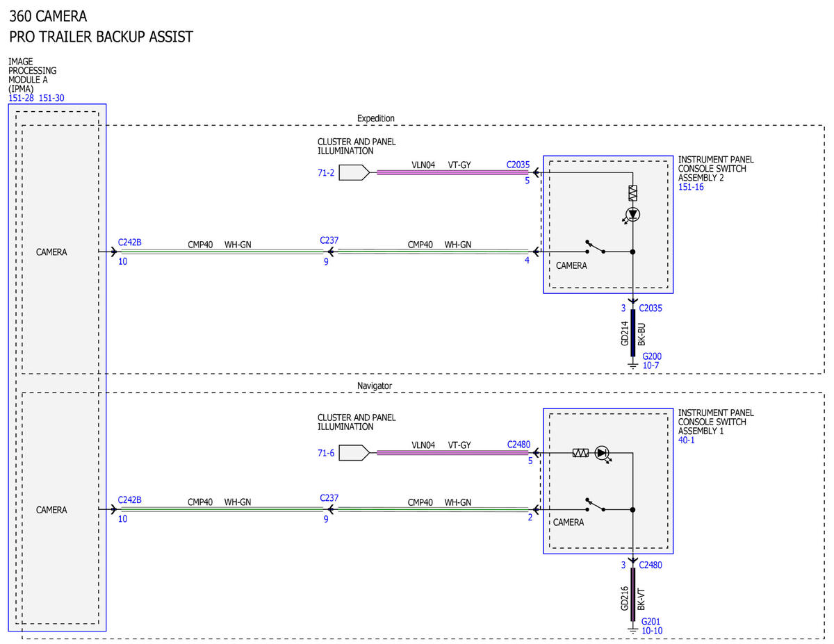
Task: Click the camera switch symbol in Switch Assembly 2
Action: 596,247
